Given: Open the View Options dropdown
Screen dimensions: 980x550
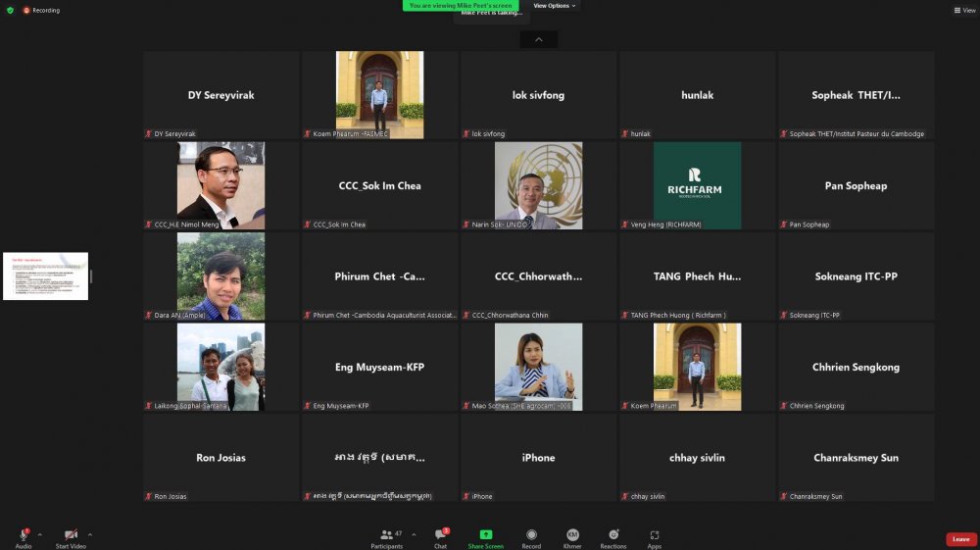Looking at the screenshot, I should (555, 6).
